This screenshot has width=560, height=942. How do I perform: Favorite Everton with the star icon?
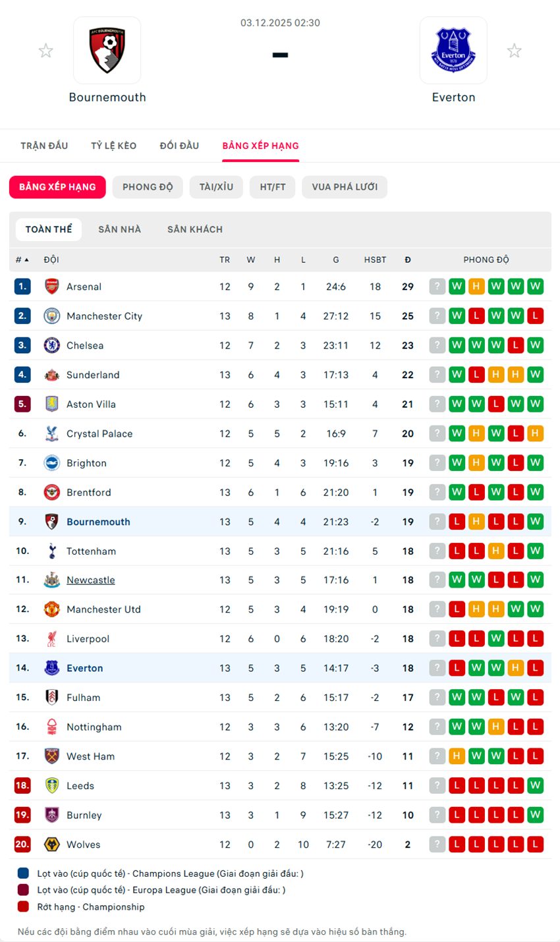(x=515, y=51)
